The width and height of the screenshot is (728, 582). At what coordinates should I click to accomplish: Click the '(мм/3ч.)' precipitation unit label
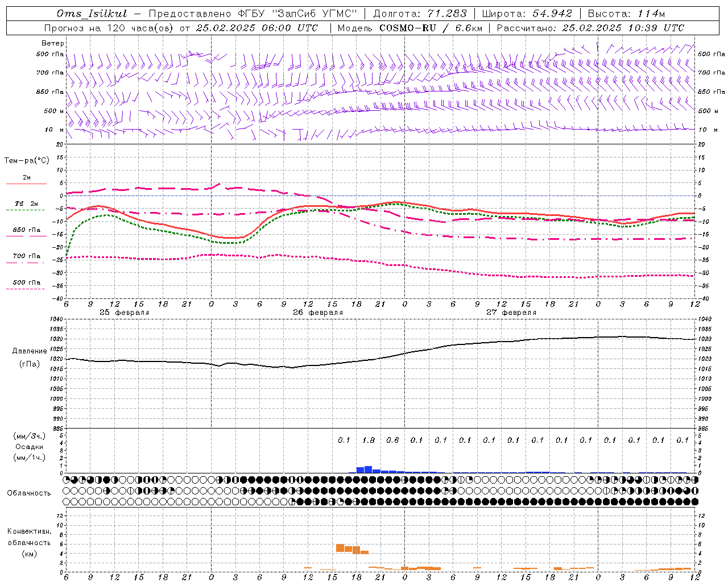[x=30, y=436]
